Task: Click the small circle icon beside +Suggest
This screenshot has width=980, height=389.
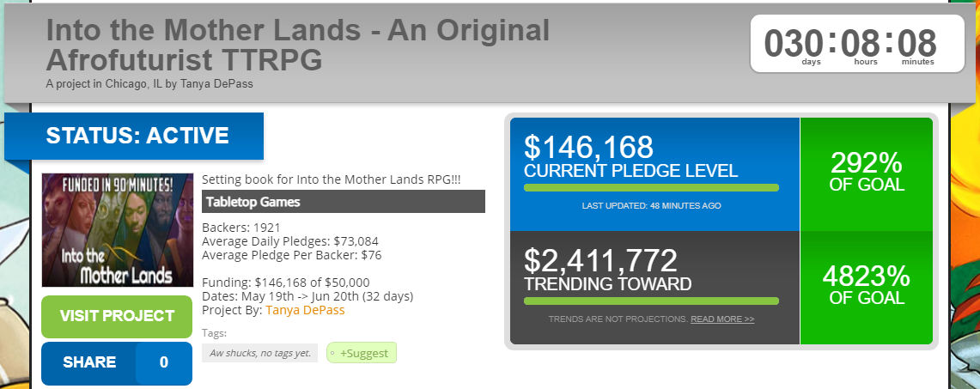Action: pyautogui.click(x=332, y=353)
